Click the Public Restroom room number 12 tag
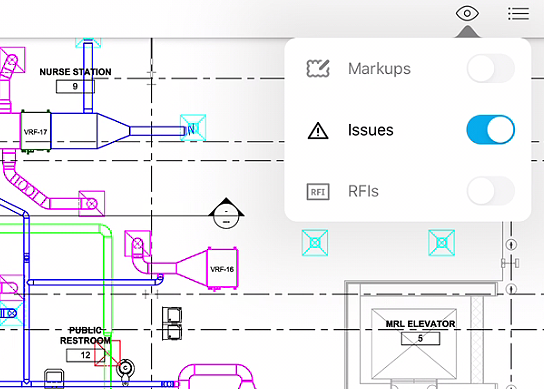The height and width of the screenshot is (389, 544). click(85, 355)
